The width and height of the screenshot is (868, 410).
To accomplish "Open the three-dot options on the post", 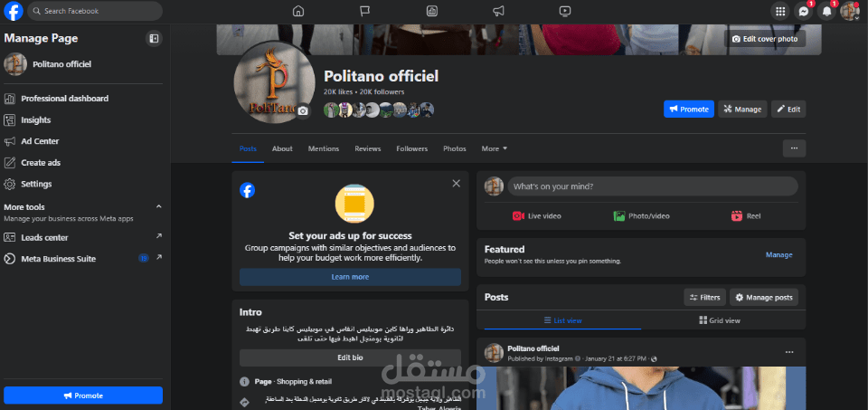I will [789, 352].
